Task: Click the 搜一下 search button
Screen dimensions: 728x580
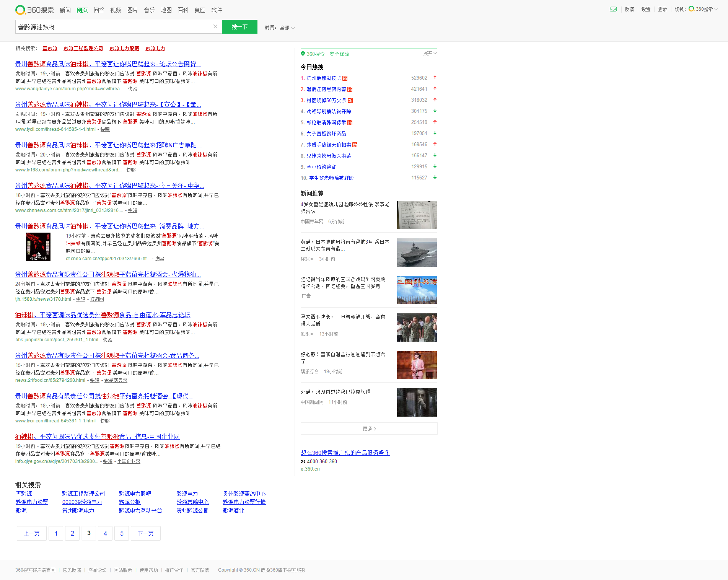Action: (x=239, y=27)
